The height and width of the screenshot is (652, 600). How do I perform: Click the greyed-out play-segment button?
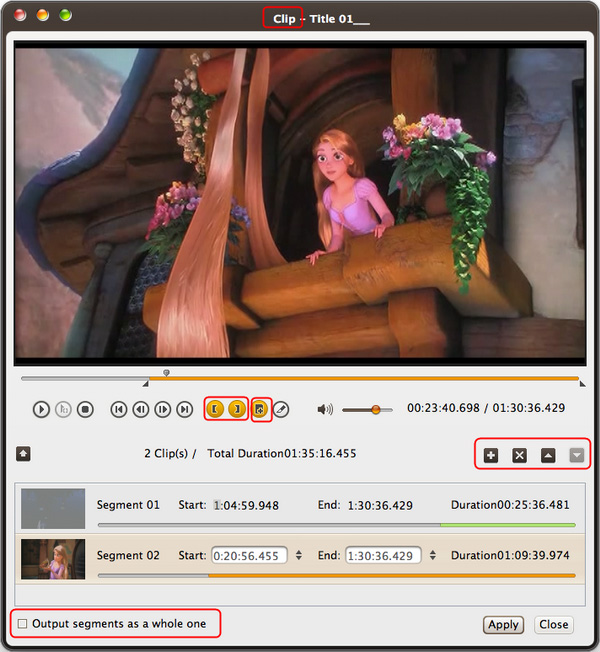(63, 410)
